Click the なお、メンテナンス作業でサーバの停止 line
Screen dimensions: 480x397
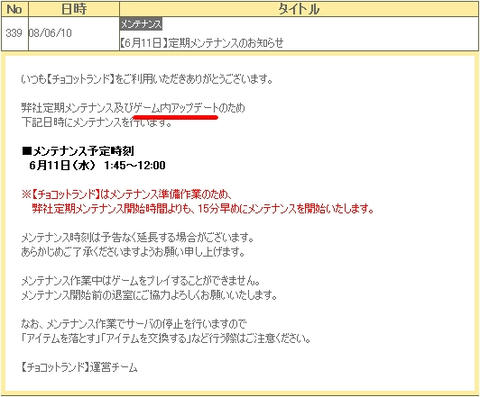click(x=134, y=324)
